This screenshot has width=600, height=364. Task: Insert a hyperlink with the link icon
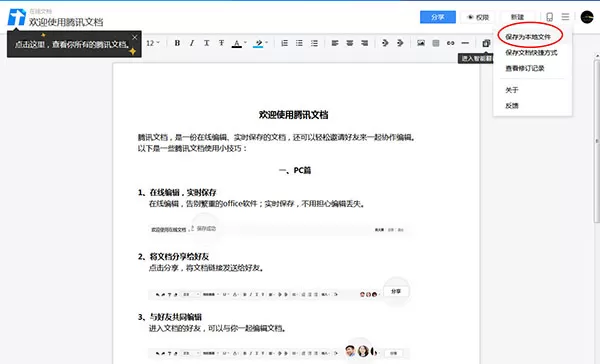click(450, 43)
